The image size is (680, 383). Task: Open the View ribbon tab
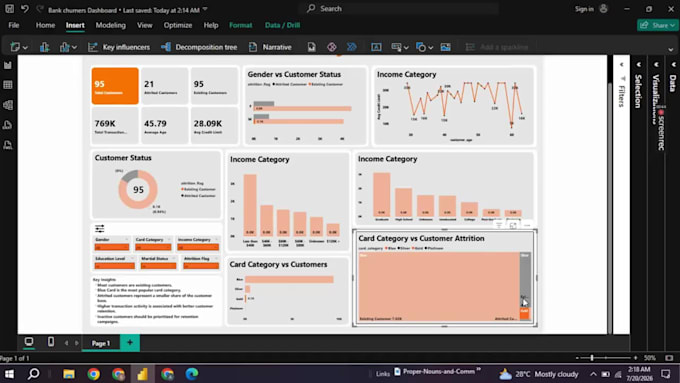click(x=145, y=25)
